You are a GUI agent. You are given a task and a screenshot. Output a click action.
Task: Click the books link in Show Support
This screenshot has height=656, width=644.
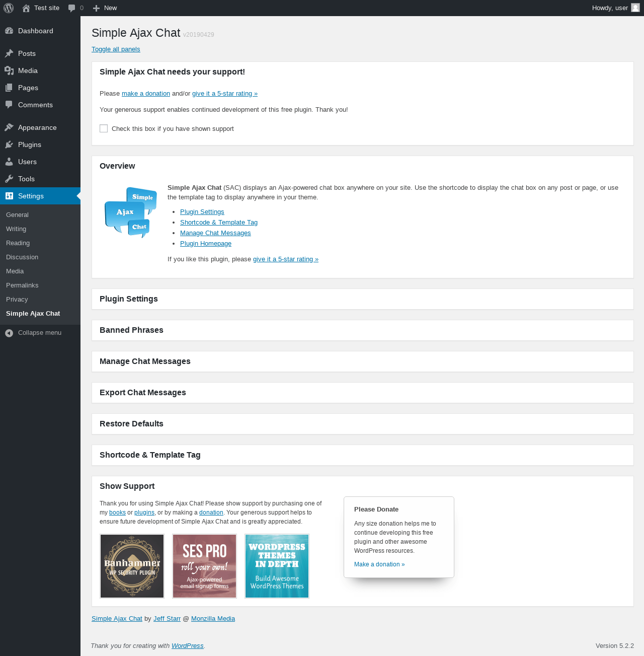pyautogui.click(x=117, y=513)
